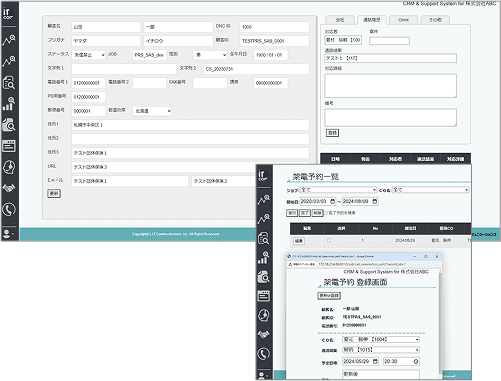Open calendar picker for end date 2024/08/09

[374, 201]
